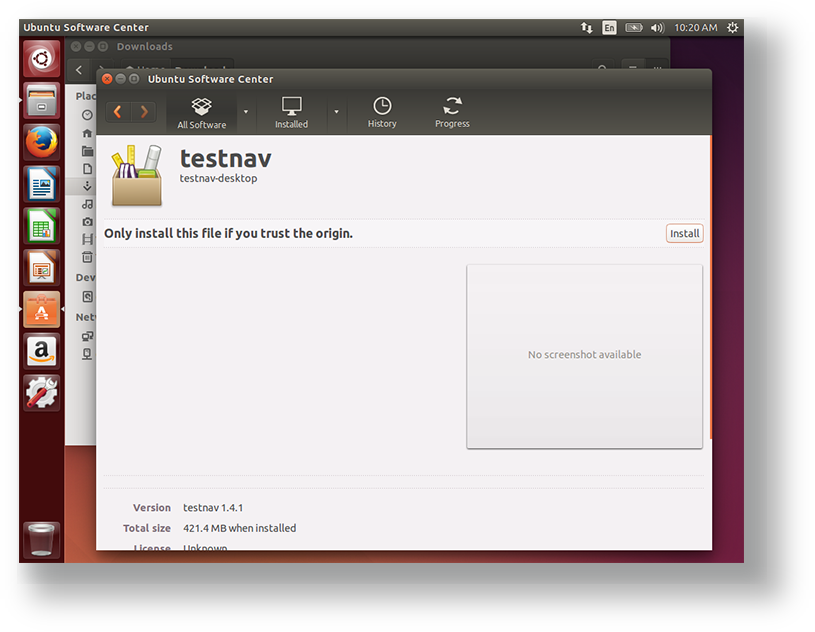Open Amazon from the launcher

coord(42,351)
